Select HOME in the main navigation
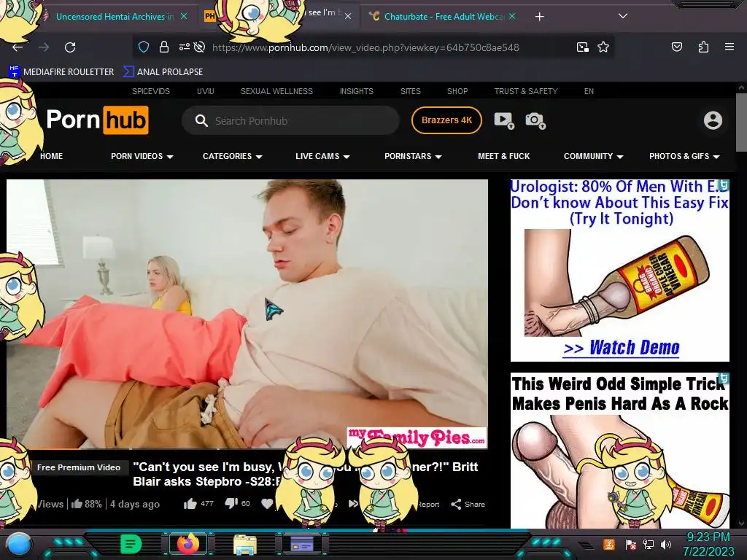This screenshot has width=747, height=560. click(x=52, y=156)
